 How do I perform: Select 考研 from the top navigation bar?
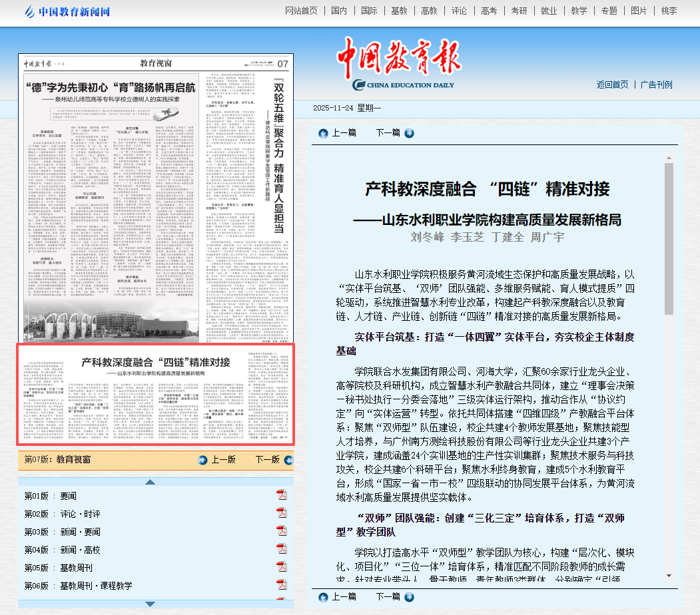point(519,11)
